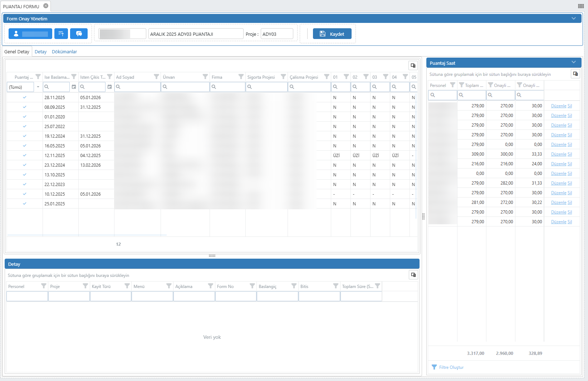Click Düzenle link in first Puantaj Saat row
The image size is (588, 381).
pos(558,106)
